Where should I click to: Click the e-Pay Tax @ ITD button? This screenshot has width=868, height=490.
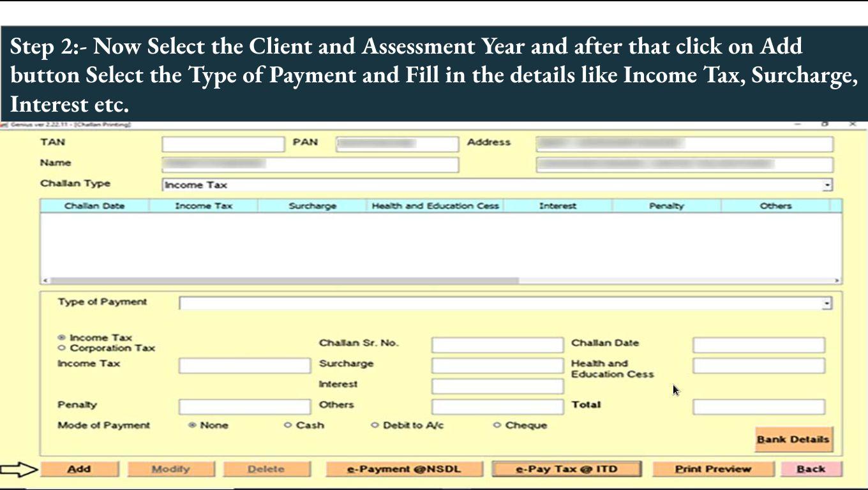pyautogui.click(x=566, y=469)
